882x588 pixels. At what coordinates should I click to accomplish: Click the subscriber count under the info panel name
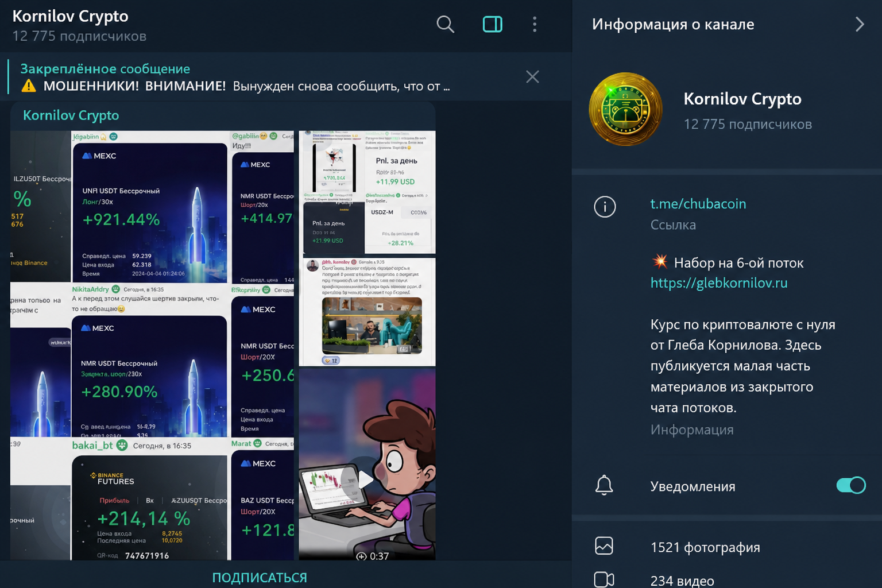pos(748,124)
